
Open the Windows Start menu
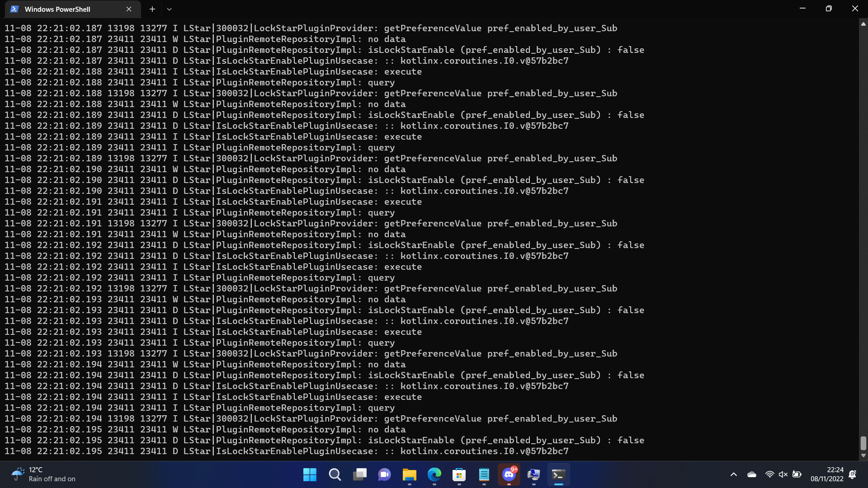point(310,475)
